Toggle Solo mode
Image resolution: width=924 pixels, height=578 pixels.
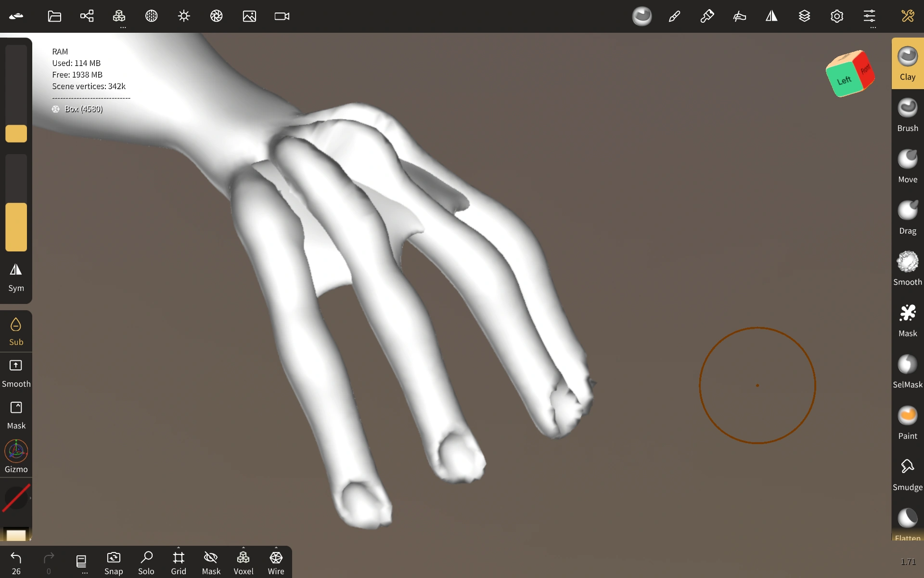point(146,561)
